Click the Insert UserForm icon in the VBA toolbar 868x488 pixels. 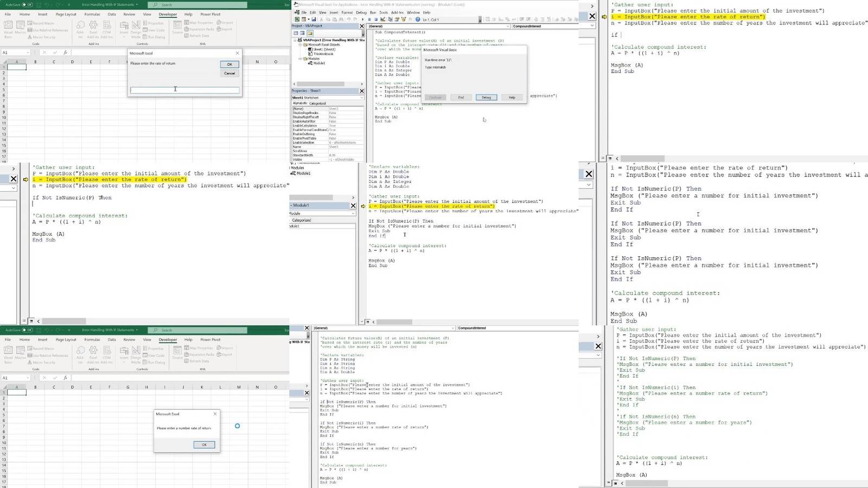coord(304,20)
